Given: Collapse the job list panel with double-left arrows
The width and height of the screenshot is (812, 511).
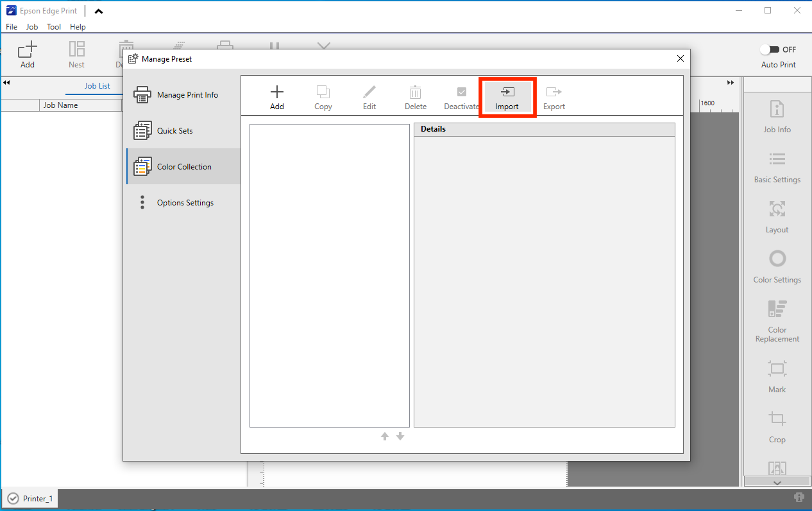Looking at the screenshot, I should pos(7,83).
